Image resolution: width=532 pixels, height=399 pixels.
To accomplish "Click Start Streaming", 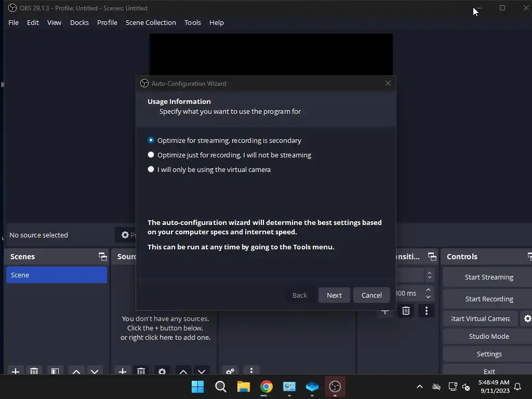I will click(x=489, y=277).
